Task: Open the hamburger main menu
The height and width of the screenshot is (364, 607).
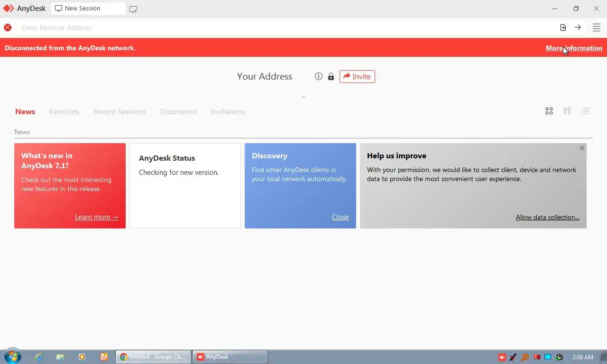Action: click(597, 27)
